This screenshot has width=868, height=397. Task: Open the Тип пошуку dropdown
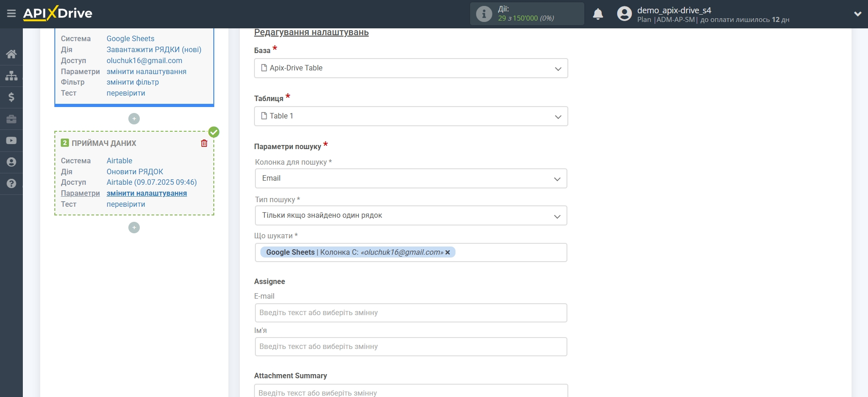[x=411, y=215]
